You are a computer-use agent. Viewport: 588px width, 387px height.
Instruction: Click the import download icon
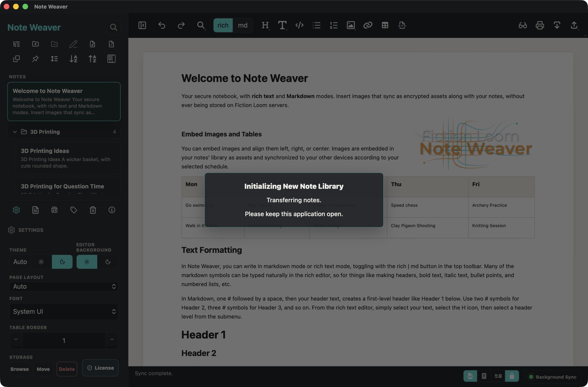click(x=557, y=25)
